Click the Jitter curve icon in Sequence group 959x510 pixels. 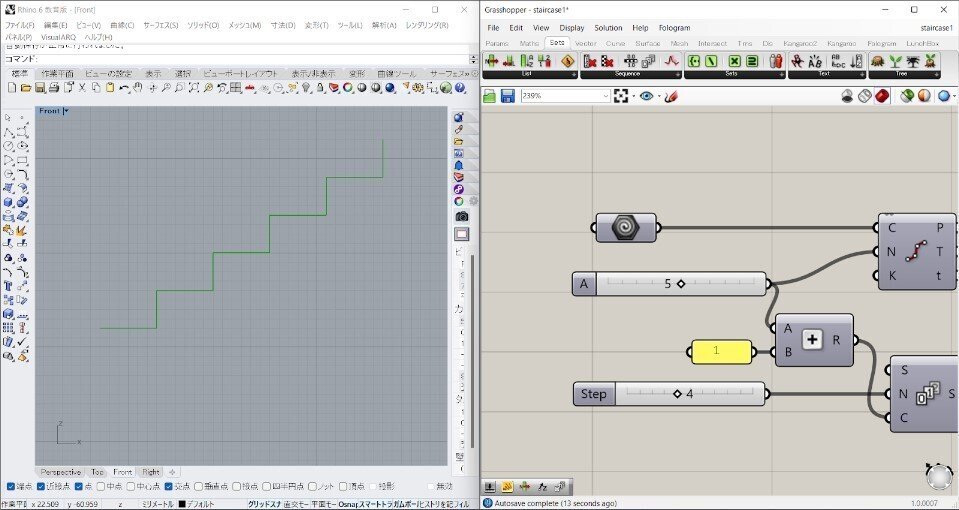tap(672, 61)
